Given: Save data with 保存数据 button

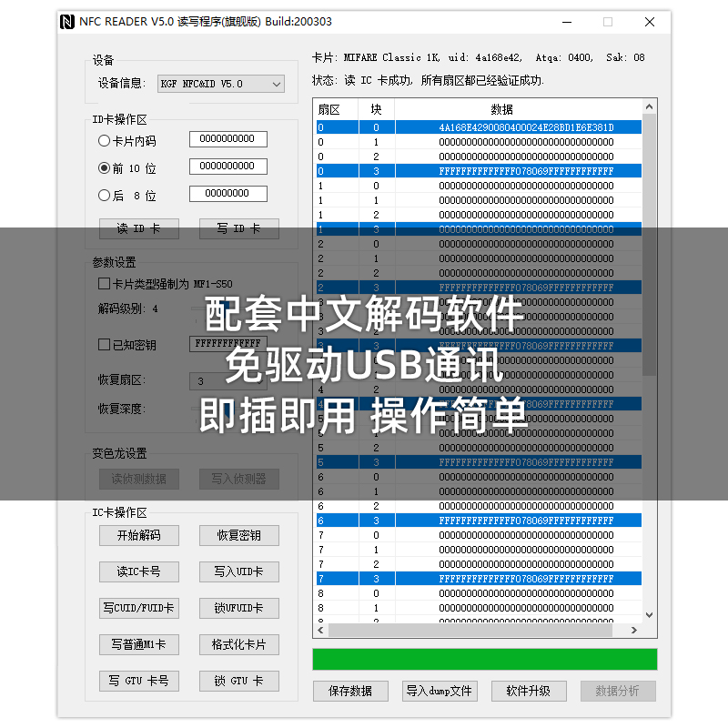Looking at the screenshot, I should coord(350,692).
